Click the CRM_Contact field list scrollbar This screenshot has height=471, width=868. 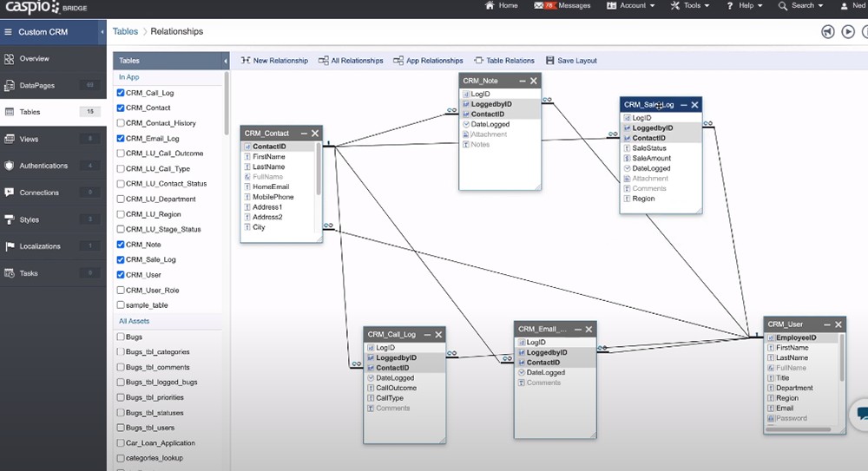point(319,169)
